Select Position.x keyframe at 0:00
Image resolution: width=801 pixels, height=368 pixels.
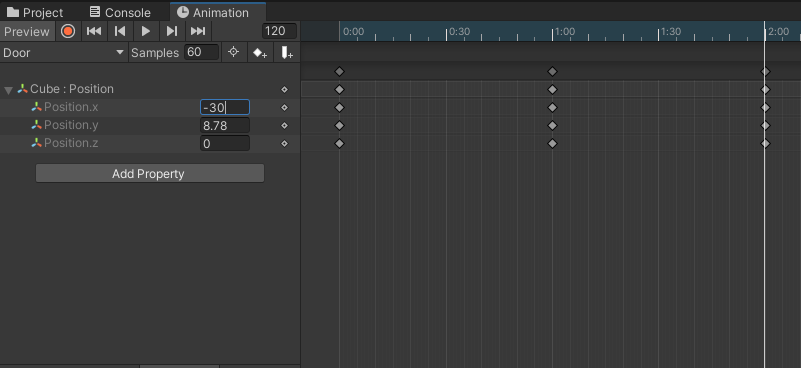point(339,108)
